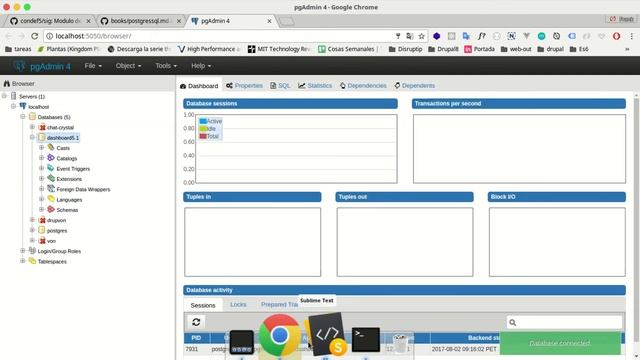Select the Event Triggers icon

coord(51,168)
